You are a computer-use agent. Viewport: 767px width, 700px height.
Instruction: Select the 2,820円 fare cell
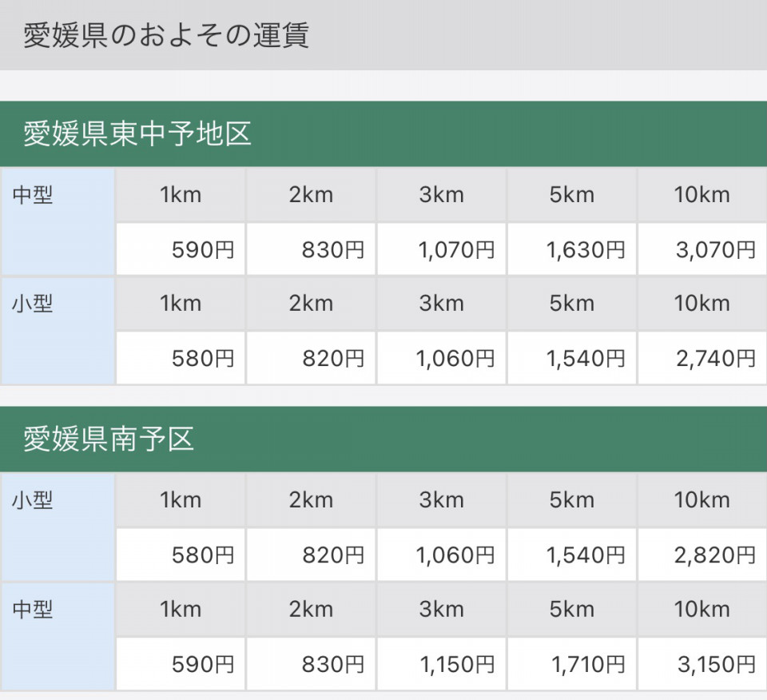(702, 555)
